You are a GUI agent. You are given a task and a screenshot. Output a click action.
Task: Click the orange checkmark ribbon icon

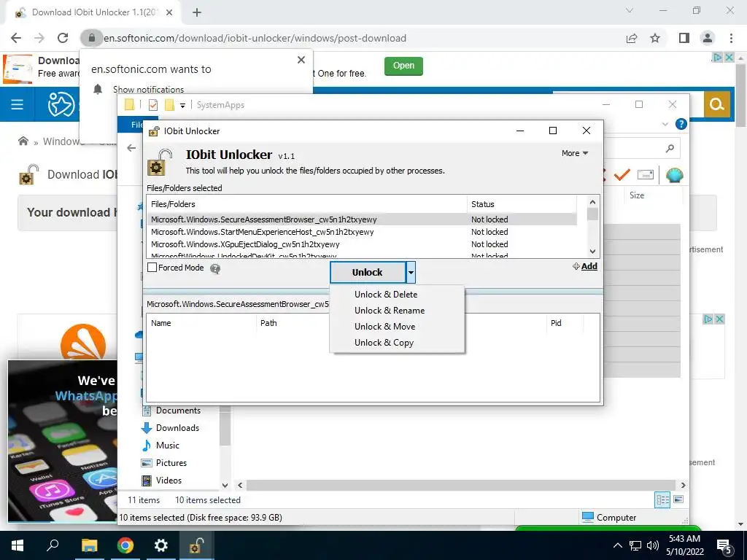(x=622, y=175)
